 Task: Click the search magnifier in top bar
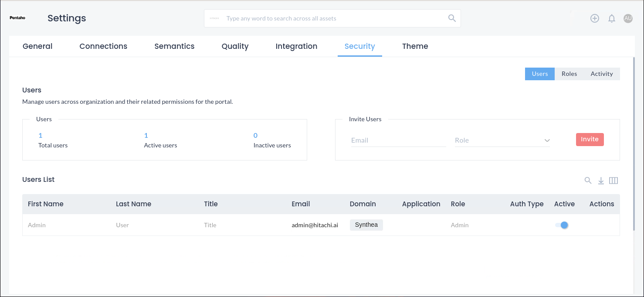tap(452, 18)
